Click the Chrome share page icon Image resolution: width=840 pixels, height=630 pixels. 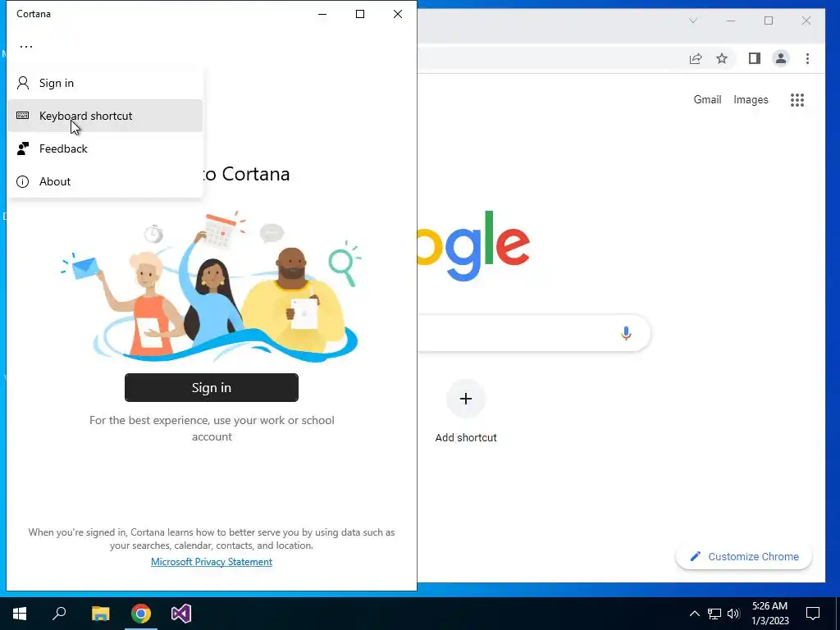tap(696, 58)
